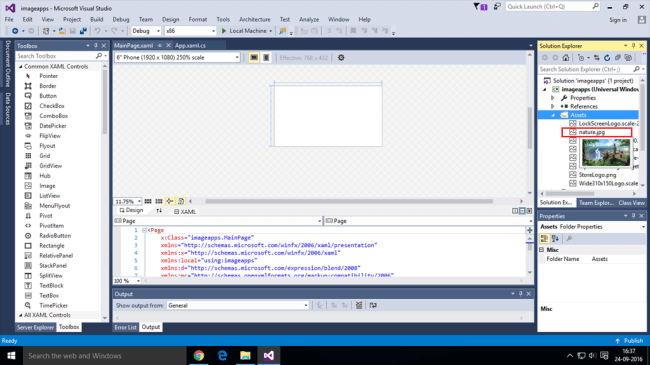Screen dimensions: 650x365
Task: Open File Explorer from taskbar
Action: [x=245, y=355]
